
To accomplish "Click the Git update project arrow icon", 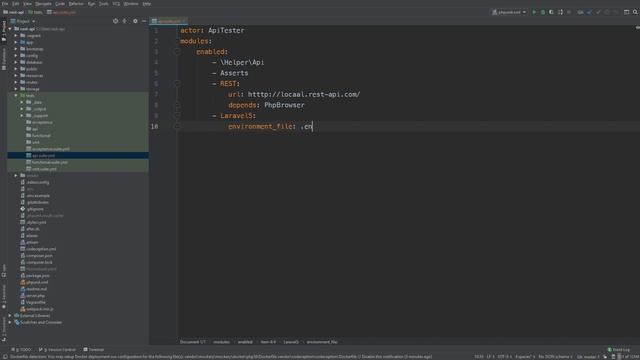I will pyautogui.click(x=589, y=12).
